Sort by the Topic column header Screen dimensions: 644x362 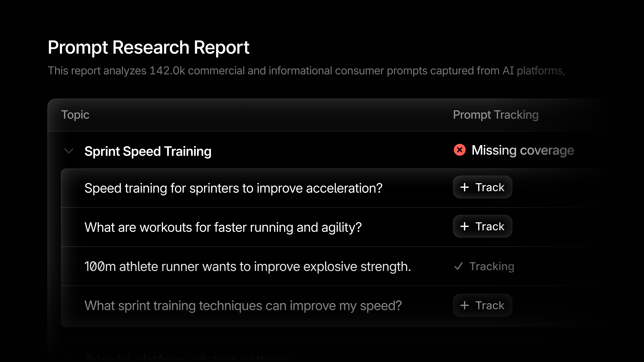click(x=75, y=115)
